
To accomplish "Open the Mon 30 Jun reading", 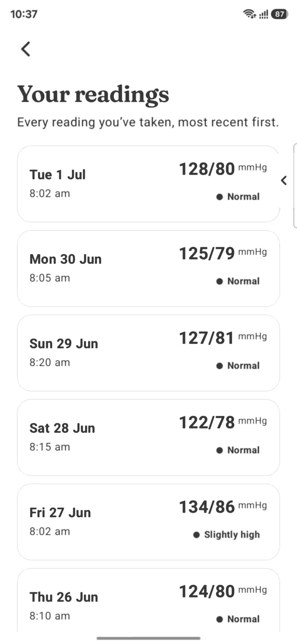I will 148,268.
